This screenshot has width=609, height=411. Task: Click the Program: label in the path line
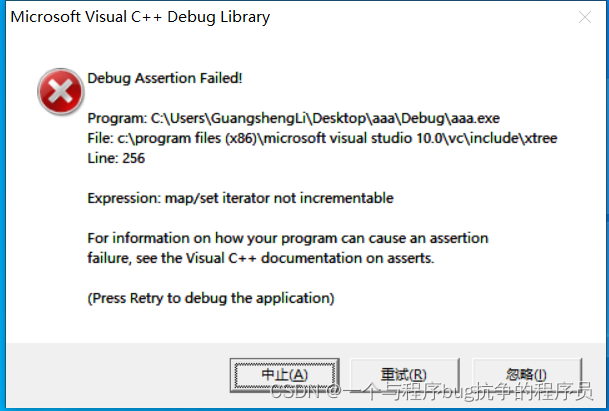click(x=117, y=118)
